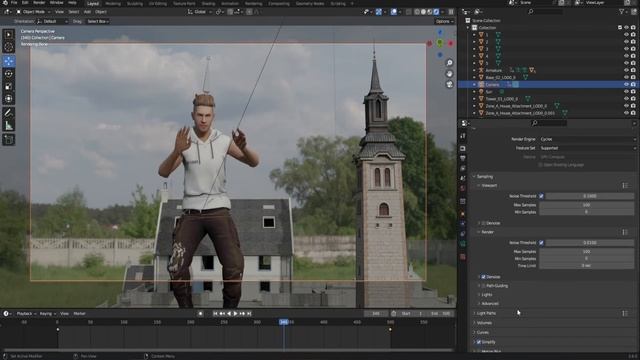Select the Cursor tool
Viewport: 640px width, 360px height.
click(9, 47)
